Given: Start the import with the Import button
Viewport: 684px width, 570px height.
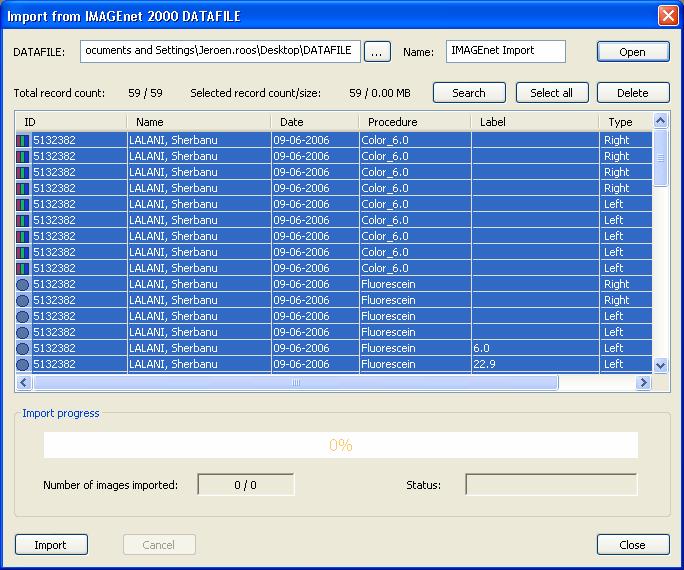Looking at the screenshot, I should (51, 545).
